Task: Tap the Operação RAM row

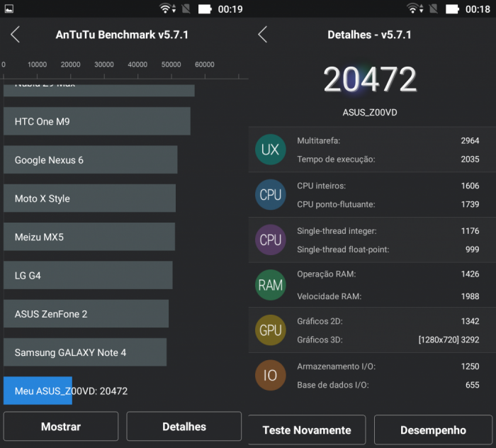Action: (388, 274)
